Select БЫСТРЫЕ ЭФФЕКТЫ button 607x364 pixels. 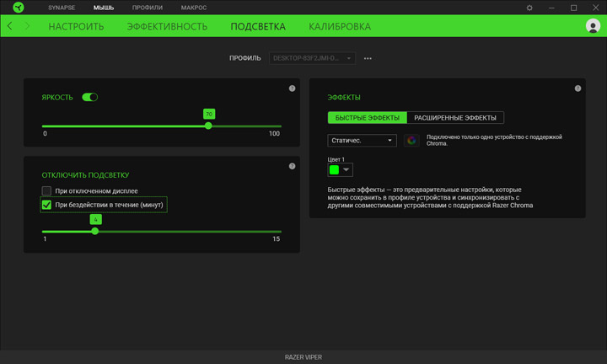click(367, 118)
